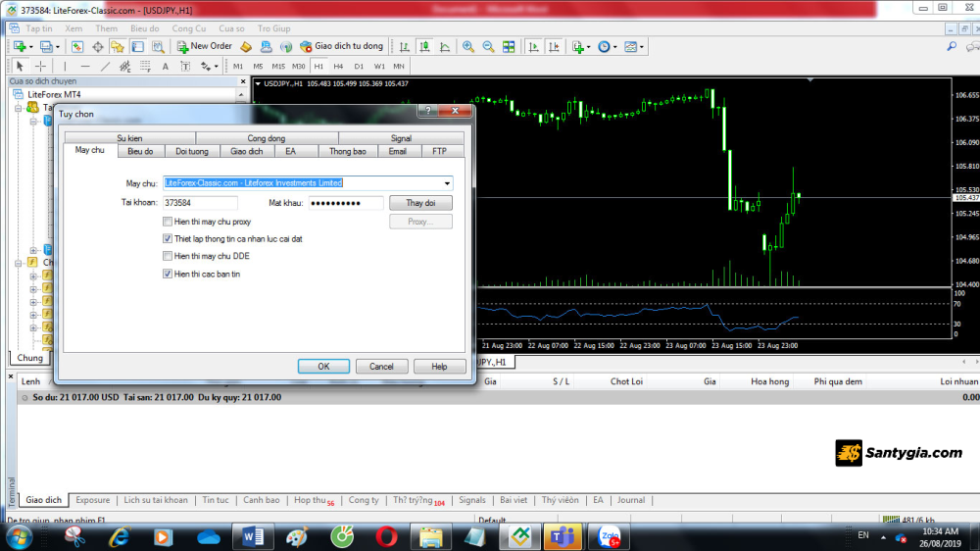Screen dimensions: 980x551
Task: Switch chart to H4 timeframe
Action: tap(338, 66)
